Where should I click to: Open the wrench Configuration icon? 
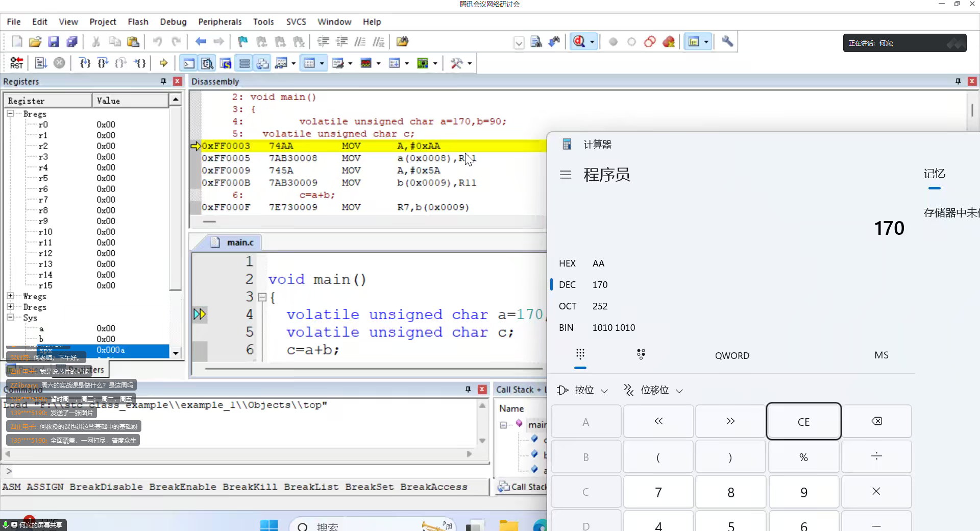click(x=727, y=42)
